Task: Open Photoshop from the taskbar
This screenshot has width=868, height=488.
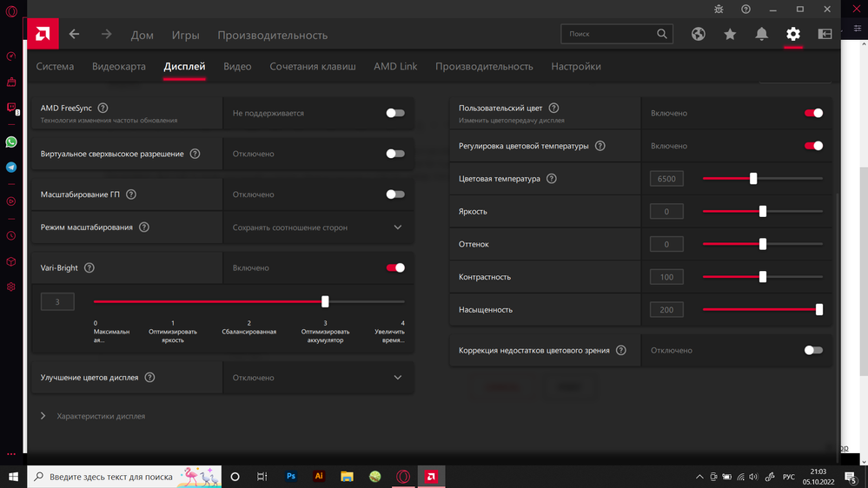Action: point(290,477)
